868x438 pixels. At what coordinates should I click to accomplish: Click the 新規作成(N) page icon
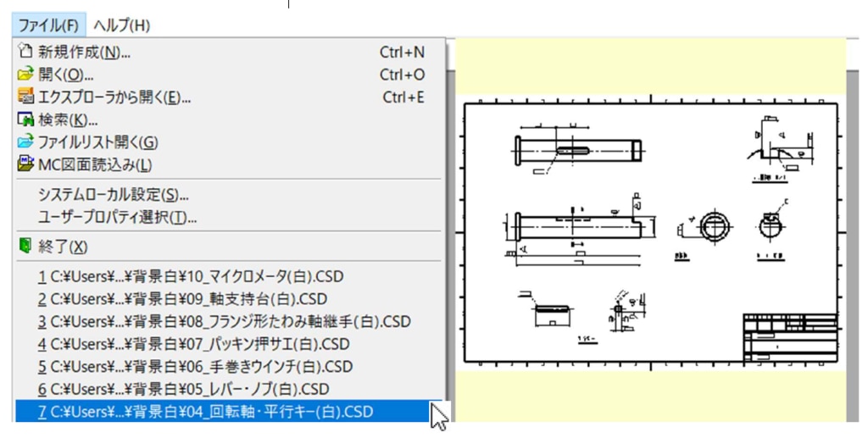[25, 52]
